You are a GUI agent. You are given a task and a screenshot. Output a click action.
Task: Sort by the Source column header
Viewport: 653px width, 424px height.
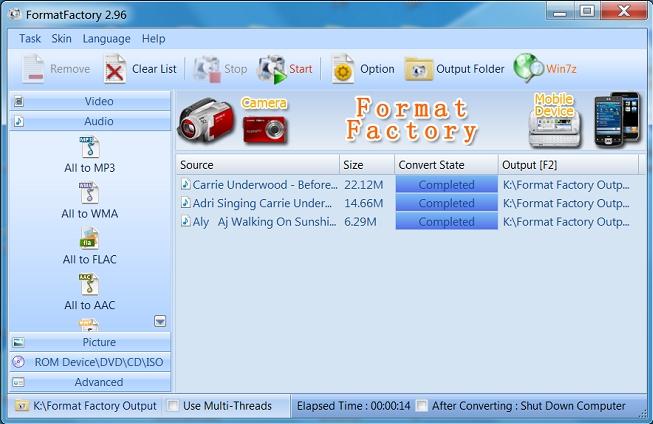click(x=258, y=165)
